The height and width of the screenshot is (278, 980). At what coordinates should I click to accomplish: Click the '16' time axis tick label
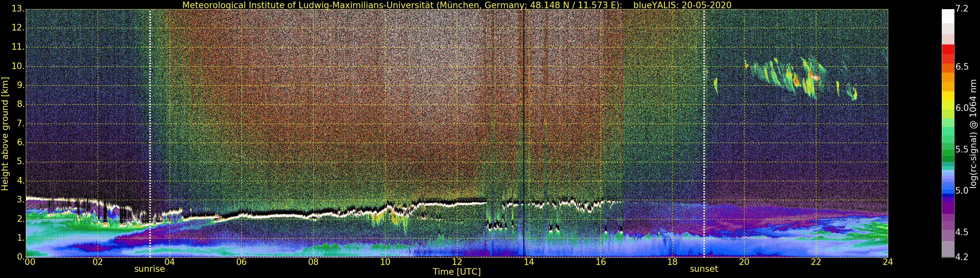pyautogui.click(x=601, y=262)
